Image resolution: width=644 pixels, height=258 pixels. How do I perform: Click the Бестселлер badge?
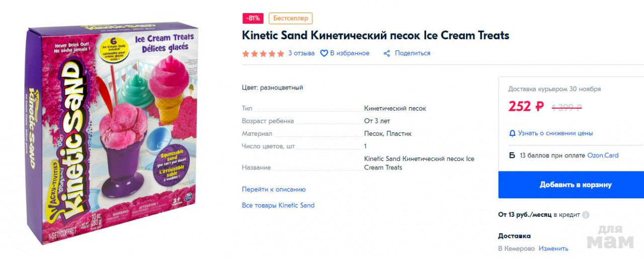(x=290, y=19)
